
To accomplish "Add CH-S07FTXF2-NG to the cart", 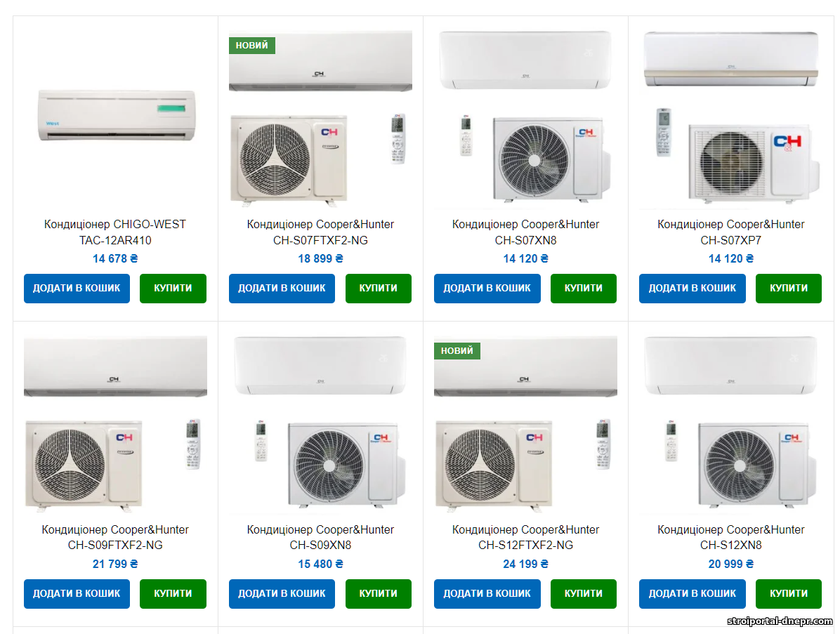I will 282,289.
